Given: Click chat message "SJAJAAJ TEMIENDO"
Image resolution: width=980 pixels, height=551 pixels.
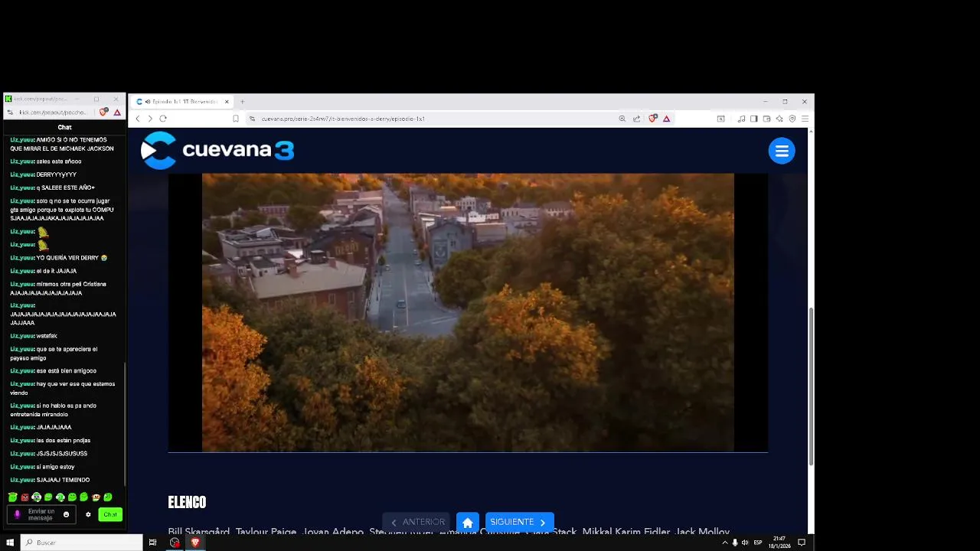Looking at the screenshot, I should (x=63, y=480).
